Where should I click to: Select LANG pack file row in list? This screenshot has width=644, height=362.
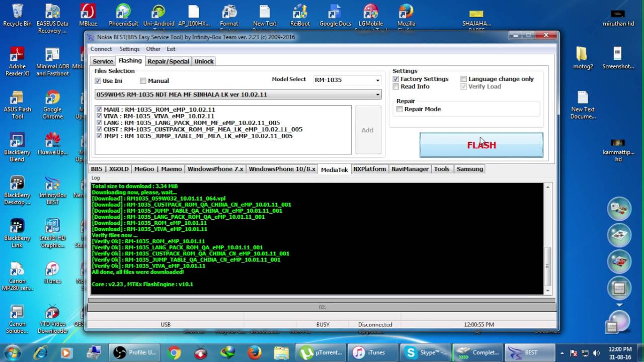pos(191,123)
